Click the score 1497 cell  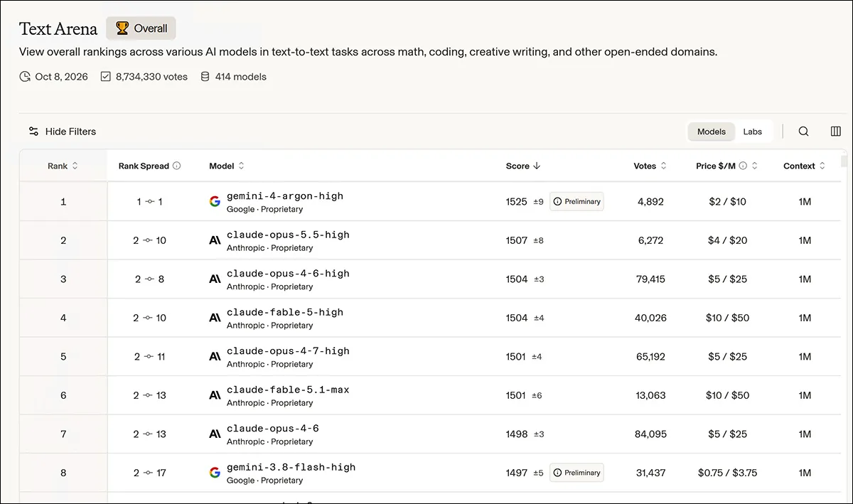516,473
